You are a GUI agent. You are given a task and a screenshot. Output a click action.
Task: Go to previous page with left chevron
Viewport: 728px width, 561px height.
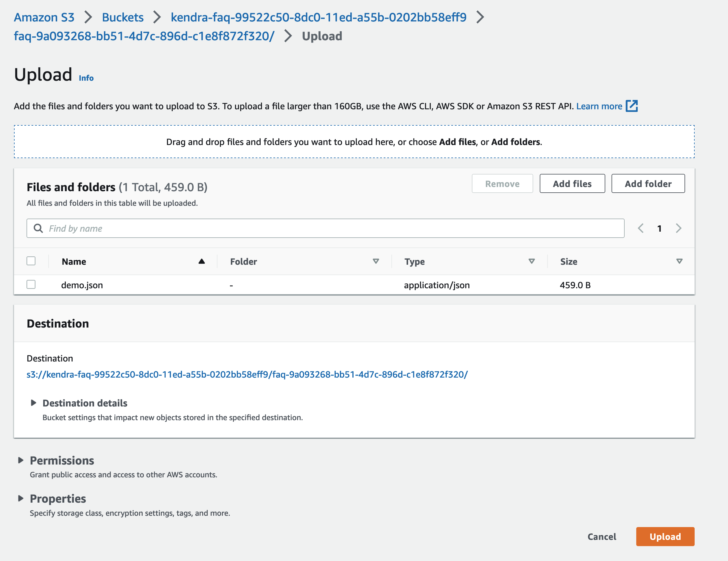tap(640, 228)
